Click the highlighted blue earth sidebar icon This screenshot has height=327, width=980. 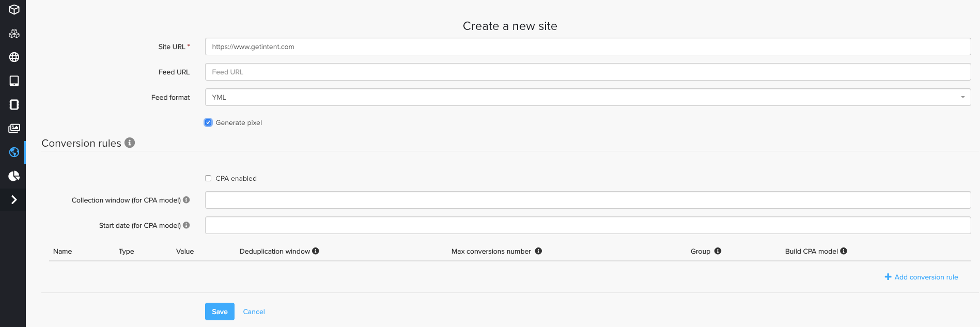tap(14, 152)
